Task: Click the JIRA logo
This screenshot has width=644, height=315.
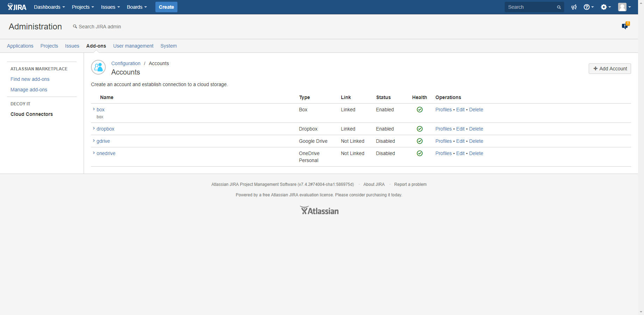Action: pos(17,7)
